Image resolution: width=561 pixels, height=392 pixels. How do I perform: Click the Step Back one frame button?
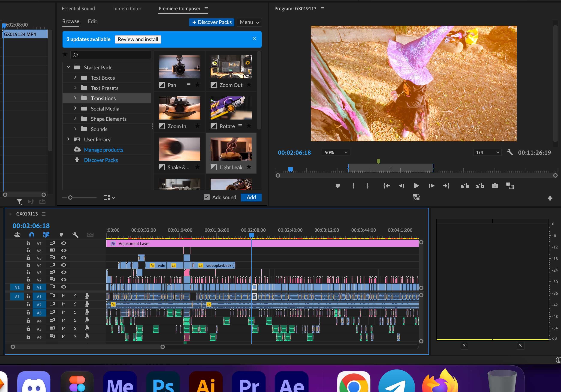[x=401, y=186]
